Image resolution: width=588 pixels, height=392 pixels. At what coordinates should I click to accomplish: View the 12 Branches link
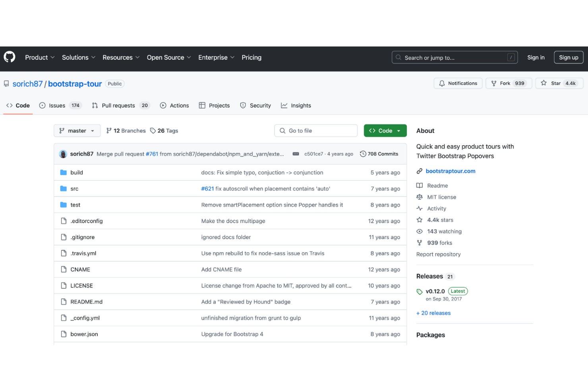click(126, 131)
